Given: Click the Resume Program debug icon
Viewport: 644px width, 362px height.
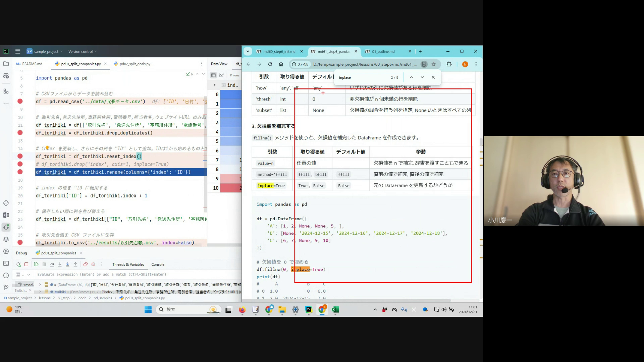Looking at the screenshot, I should (36, 264).
